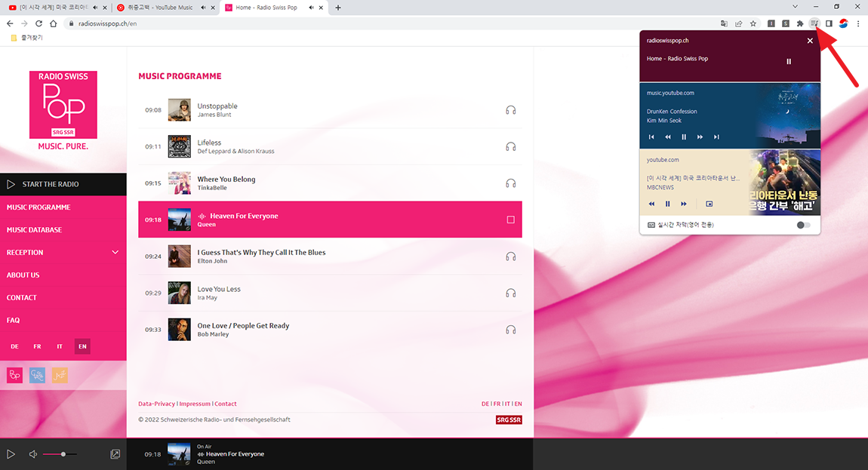Pause the MBCNEWS youtube.com video
This screenshot has width=868, height=470.
668,204
